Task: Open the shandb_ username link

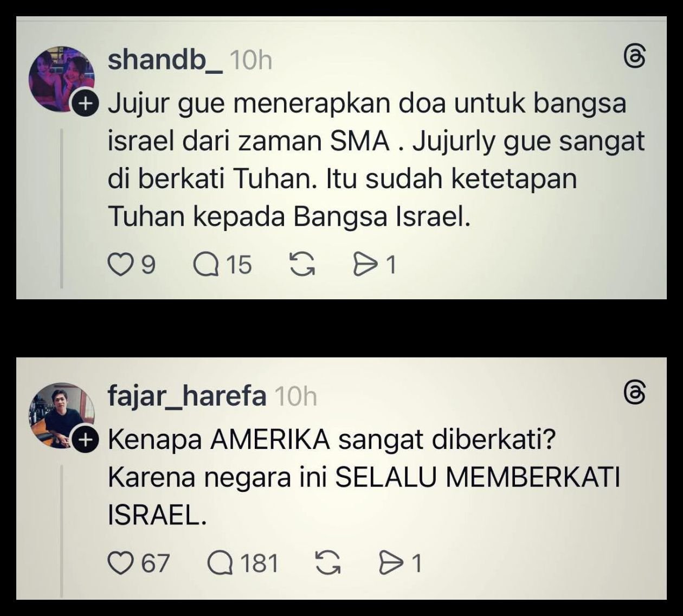Action: click(165, 59)
